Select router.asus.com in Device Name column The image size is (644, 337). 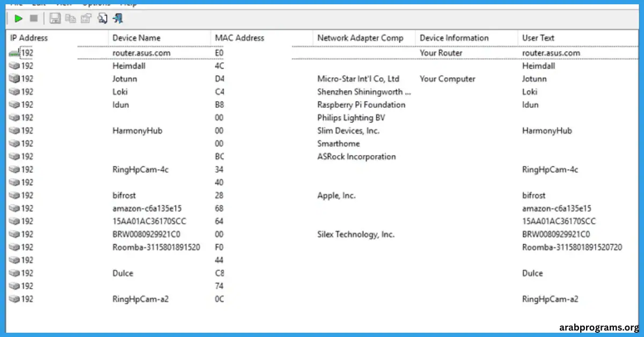(x=142, y=53)
